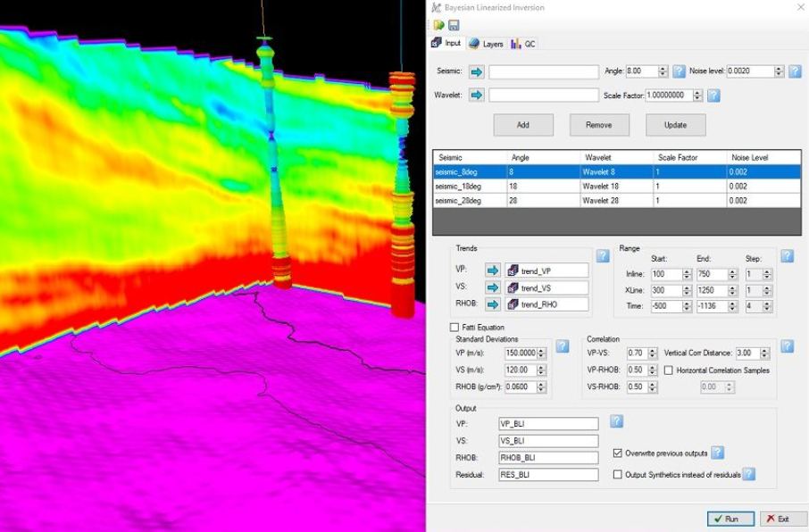This screenshot has width=809, height=532.
Task: Click the Run button
Action: tap(730, 519)
